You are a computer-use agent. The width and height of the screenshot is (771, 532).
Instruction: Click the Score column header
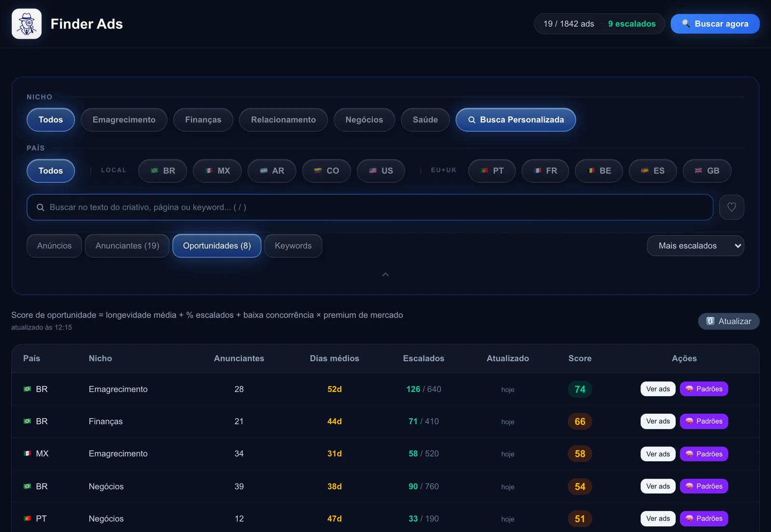pos(580,358)
